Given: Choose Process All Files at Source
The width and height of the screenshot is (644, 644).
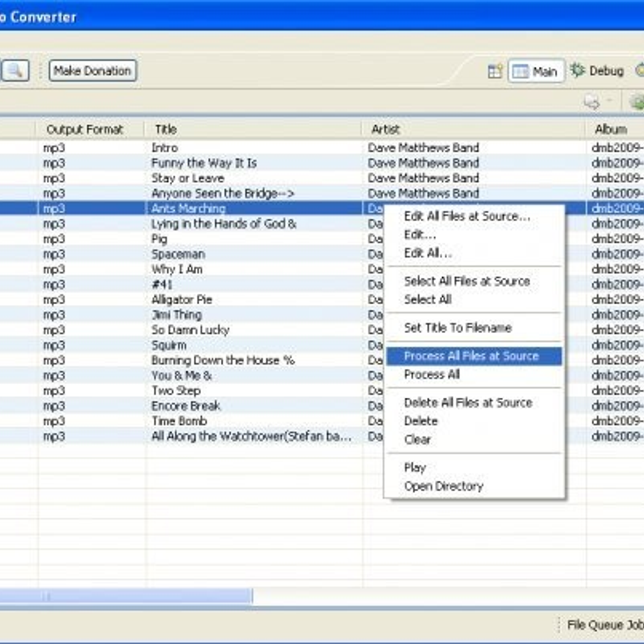Looking at the screenshot, I should [x=474, y=356].
